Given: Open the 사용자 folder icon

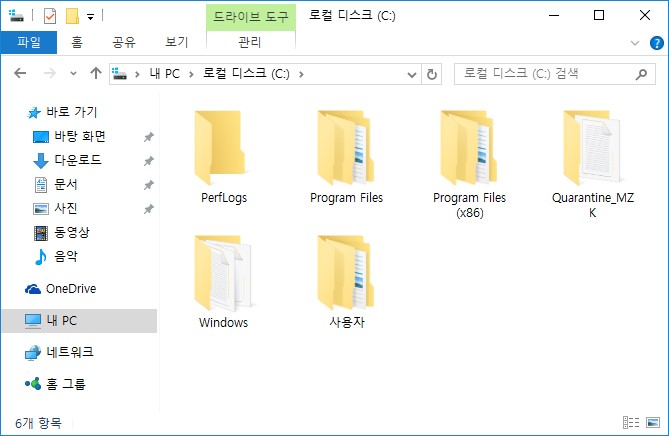Looking at the screenshot, I should [346, 273].
